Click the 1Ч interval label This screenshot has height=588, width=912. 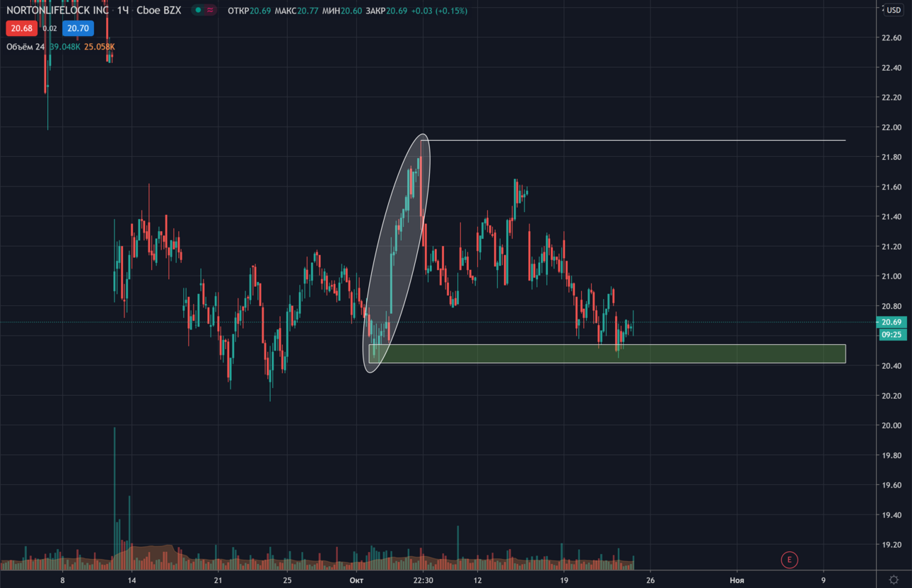(x=123, y=11)
